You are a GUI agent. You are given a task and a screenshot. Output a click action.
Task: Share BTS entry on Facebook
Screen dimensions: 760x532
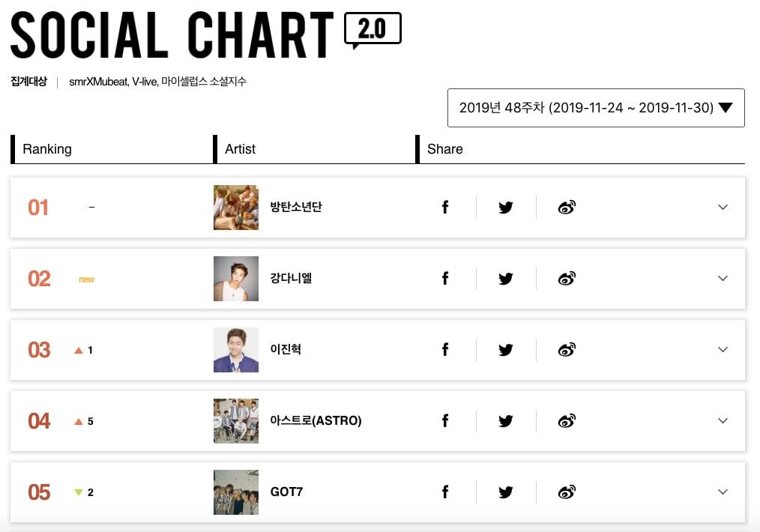pyautogui.click(x=445, y=208)
